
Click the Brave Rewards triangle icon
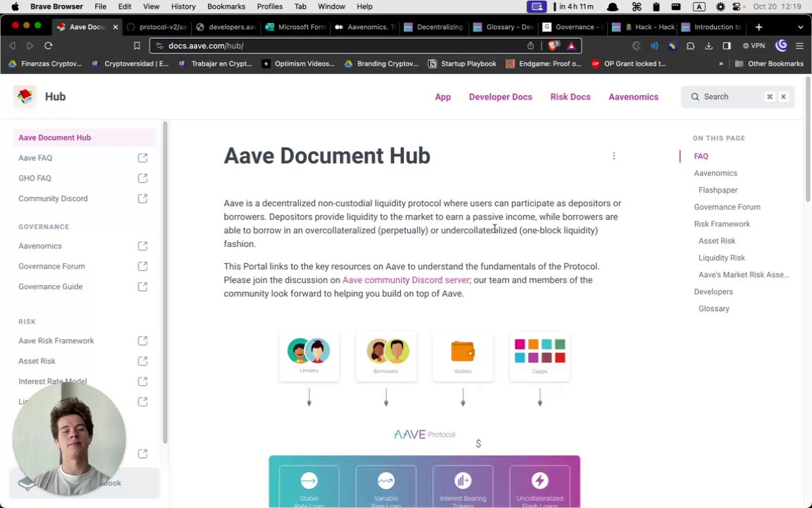pos(571,46)
